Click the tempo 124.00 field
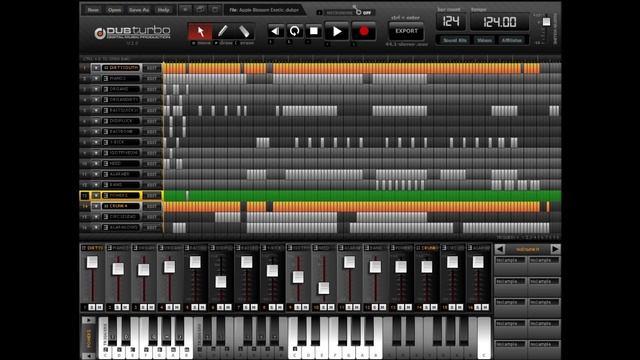Image resolution: width=640 pixels, height=360 pixels. (x=500, y=22)
